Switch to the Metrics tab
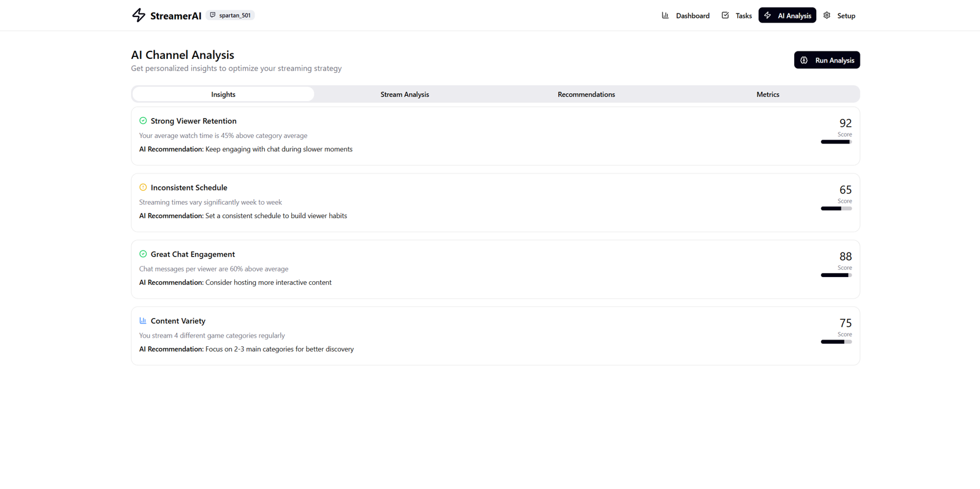 768,94
